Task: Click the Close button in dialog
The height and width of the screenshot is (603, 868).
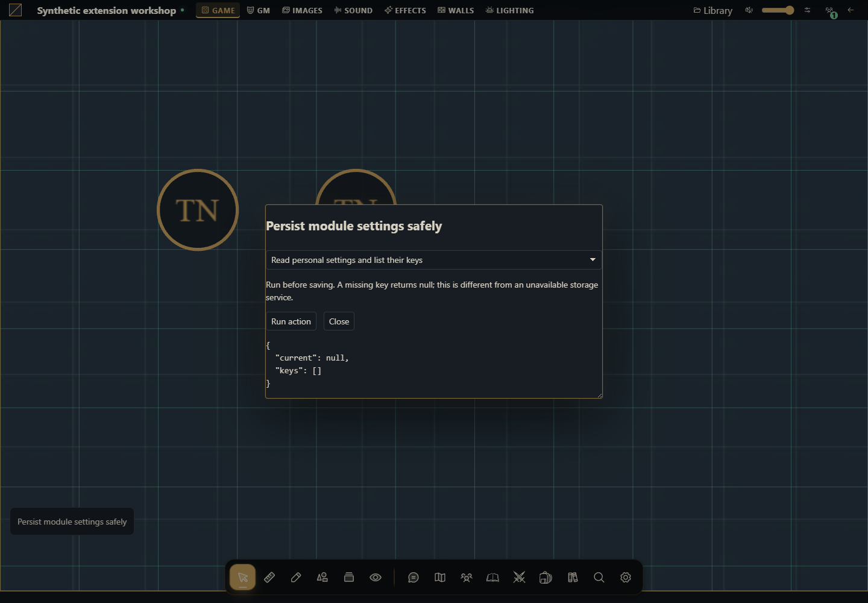Action: [x=339, y=321]
